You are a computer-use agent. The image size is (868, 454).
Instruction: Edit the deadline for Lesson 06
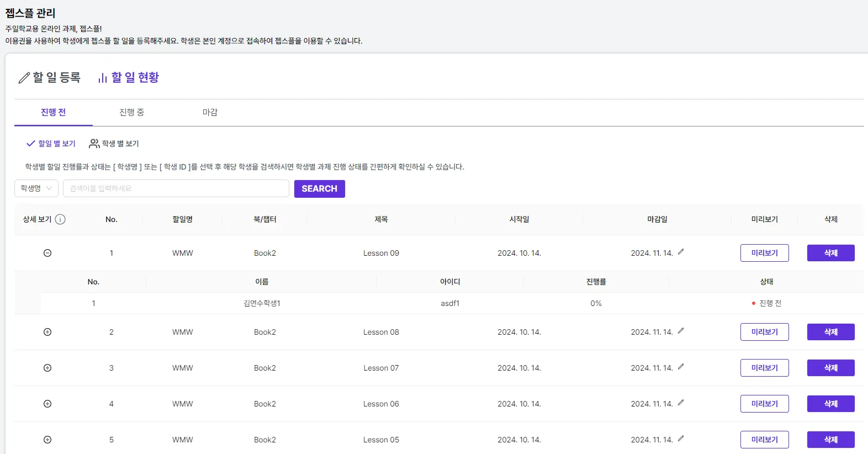pos(681,403)
